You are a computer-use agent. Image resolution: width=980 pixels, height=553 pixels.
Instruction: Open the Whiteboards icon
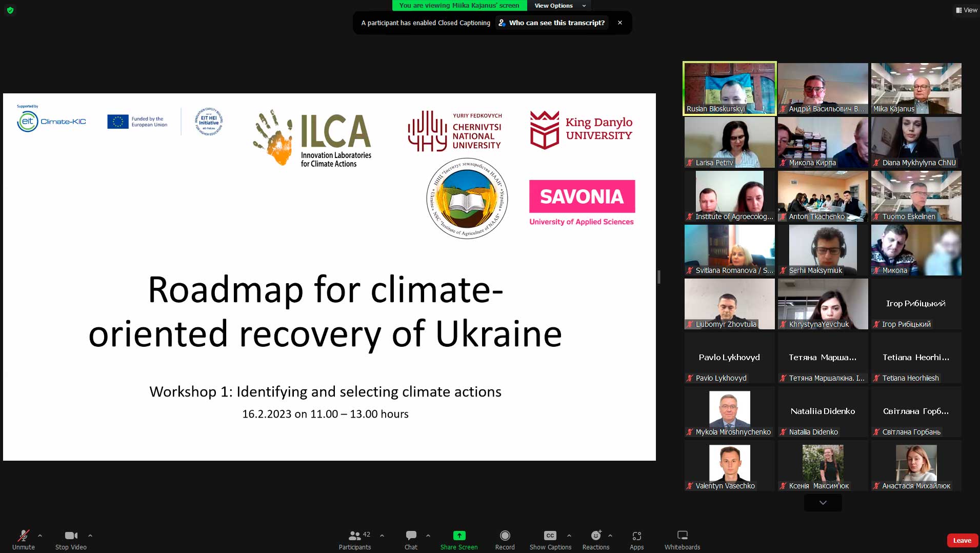point(683,536)
